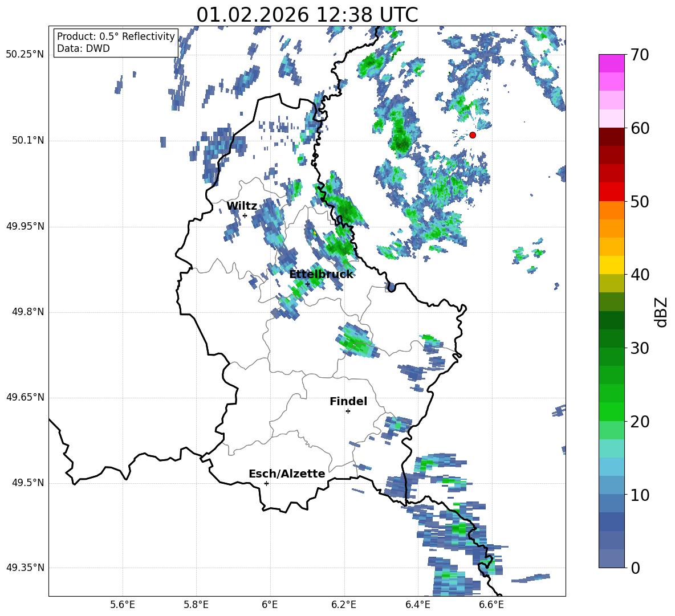
Task: Click the 49.95°N latitude label
Action: point(25,226)
